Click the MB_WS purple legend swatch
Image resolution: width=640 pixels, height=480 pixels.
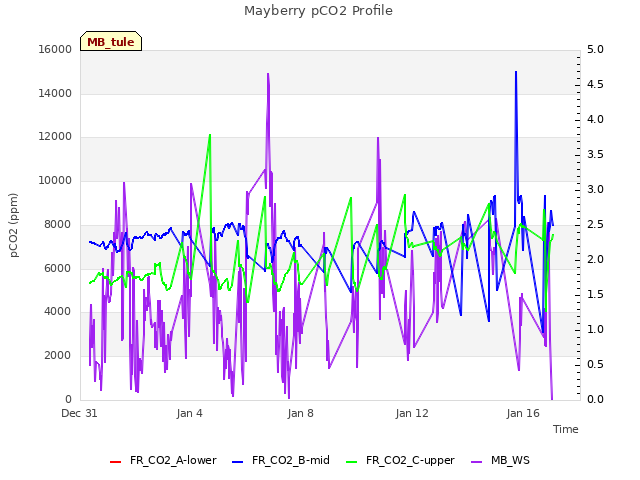(477, 461)
